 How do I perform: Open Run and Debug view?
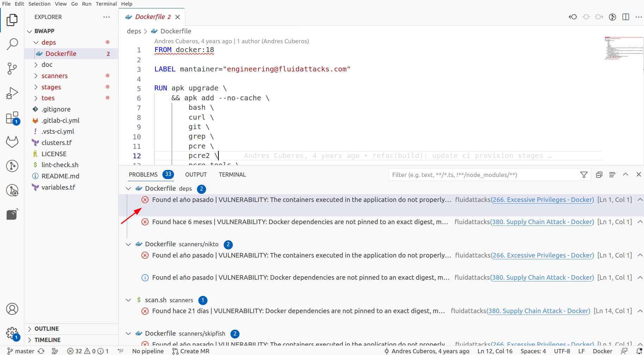(12, 93)
